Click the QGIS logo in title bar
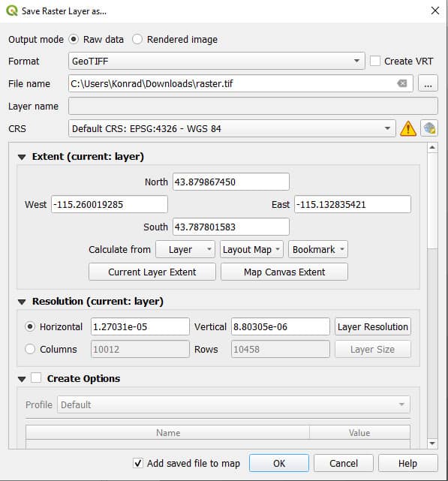Screen dimensions: 448x481 12,11
